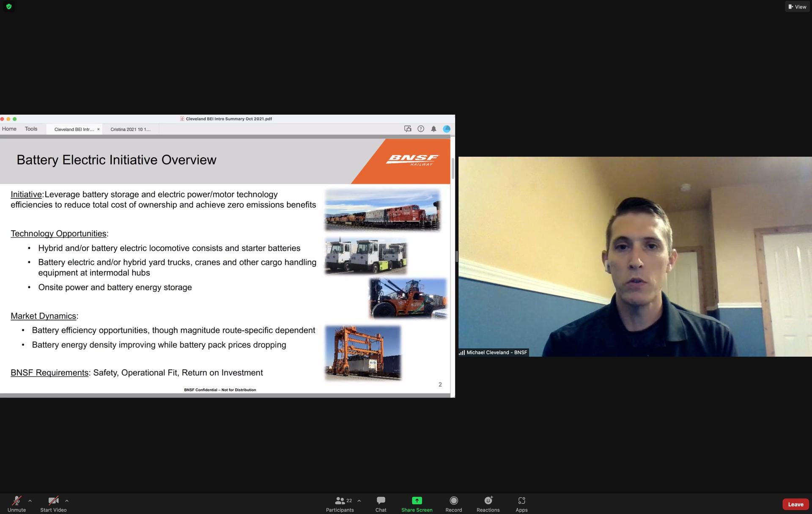Start recording with Record button
812x514 pixels.
tap(454, 504)
